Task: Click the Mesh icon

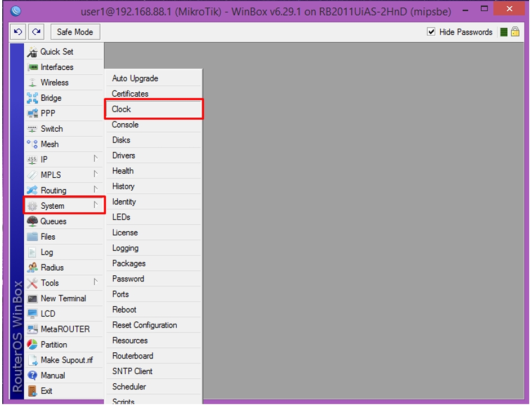Action: [32, 144]
